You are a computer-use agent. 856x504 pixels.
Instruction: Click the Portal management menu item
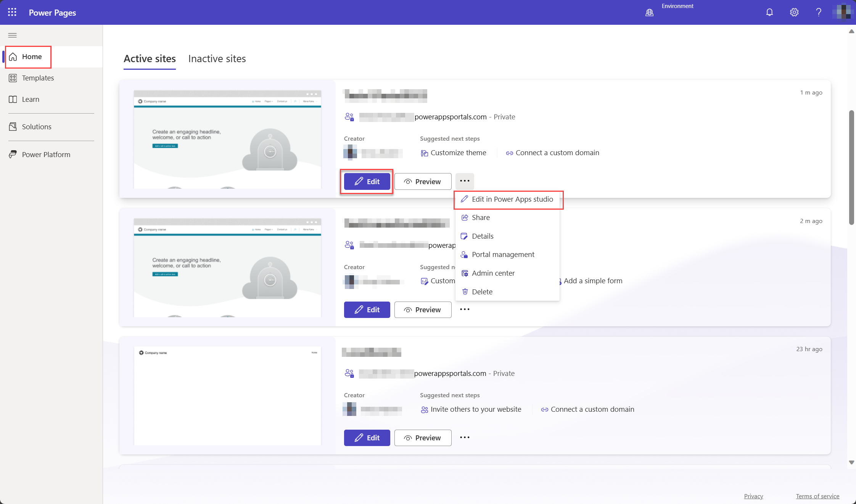(x=503, y=254)
